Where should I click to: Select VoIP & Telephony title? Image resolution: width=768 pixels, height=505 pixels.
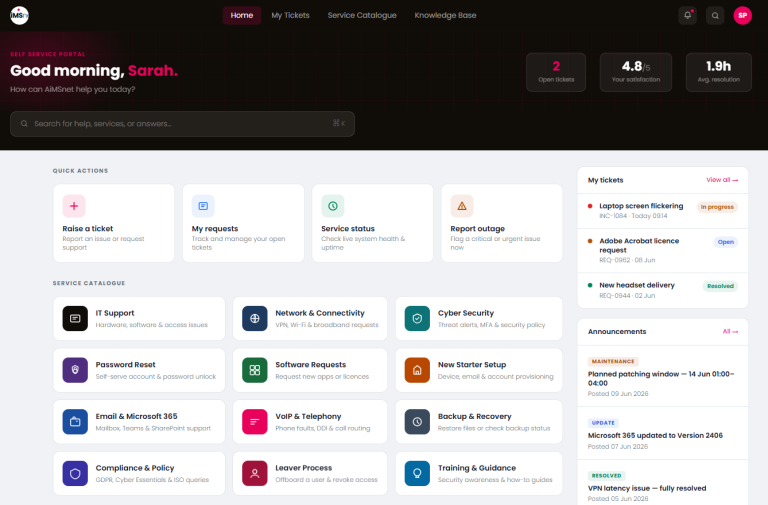308,416
